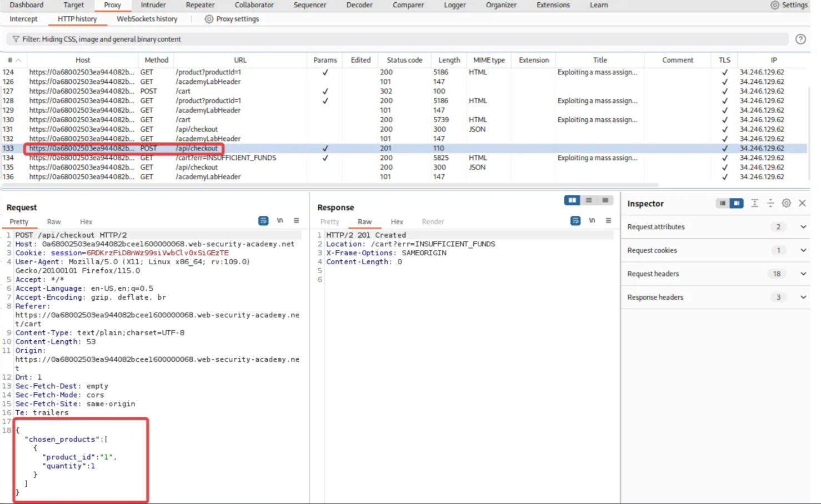Click the Hex view in the Request panel

coord(86,221)
